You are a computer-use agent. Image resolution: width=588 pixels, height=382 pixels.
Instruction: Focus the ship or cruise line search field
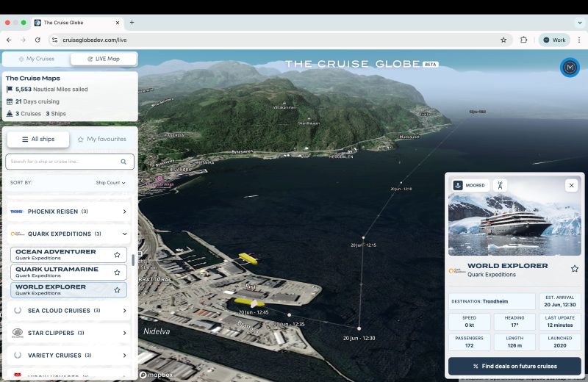coord(70,162)
